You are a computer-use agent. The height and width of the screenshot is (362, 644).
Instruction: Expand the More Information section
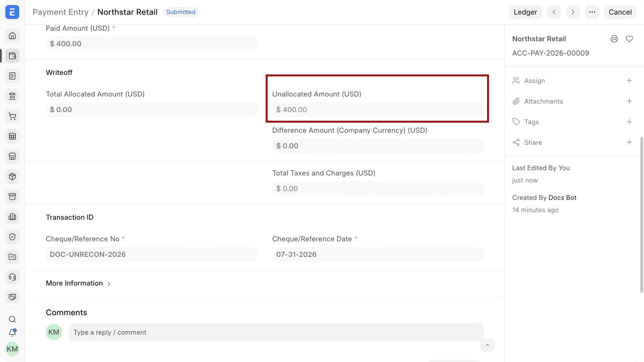[78, 283]
